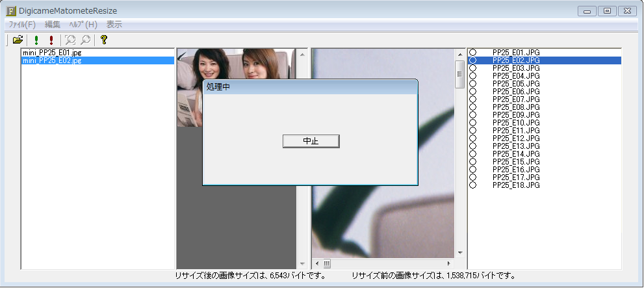Open the 編集 menu

tap(52, 25)
